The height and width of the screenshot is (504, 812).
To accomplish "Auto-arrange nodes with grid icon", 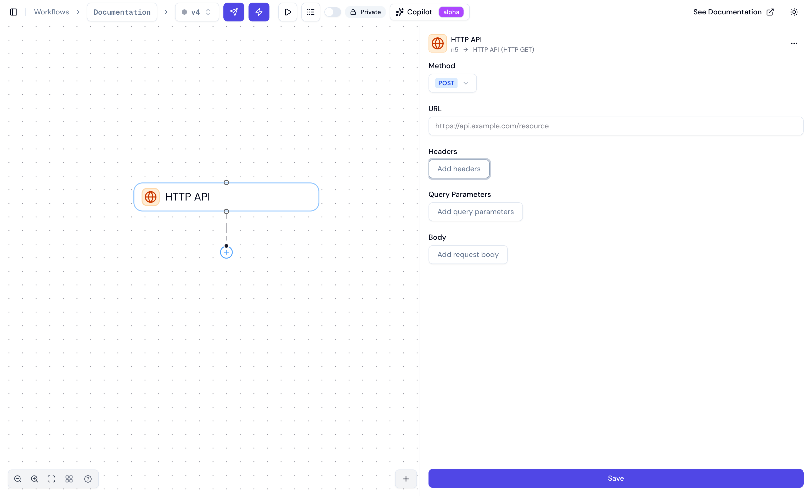I will click(69, 479).
